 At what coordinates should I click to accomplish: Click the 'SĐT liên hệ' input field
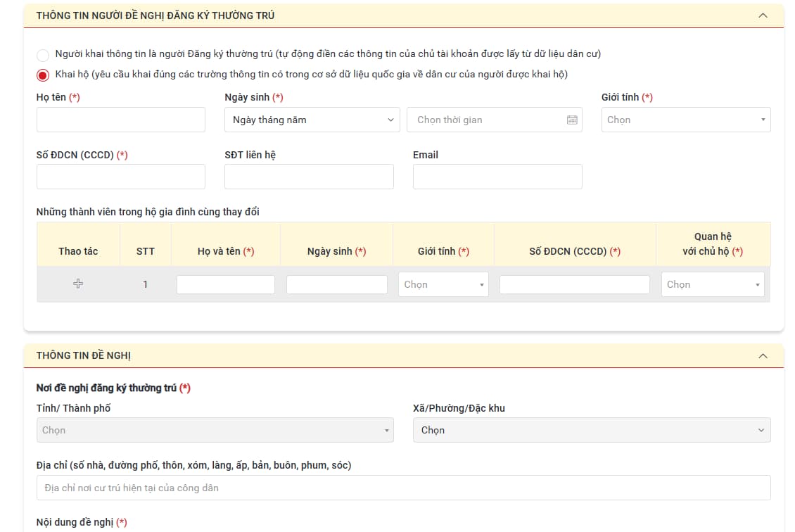[x=310, y=177]
